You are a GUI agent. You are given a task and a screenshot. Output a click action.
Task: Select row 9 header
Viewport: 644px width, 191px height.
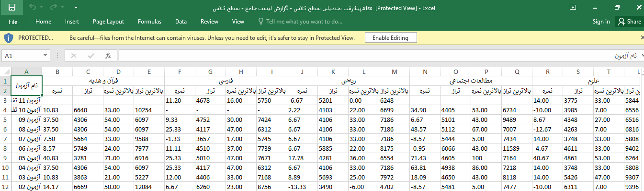5,158
